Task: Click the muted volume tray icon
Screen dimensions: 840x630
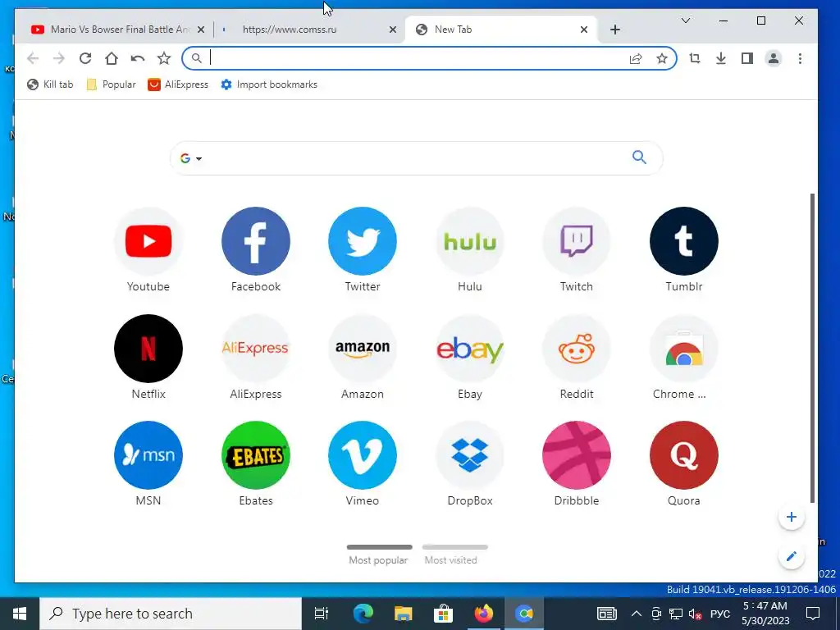Action: pos(695,614)
